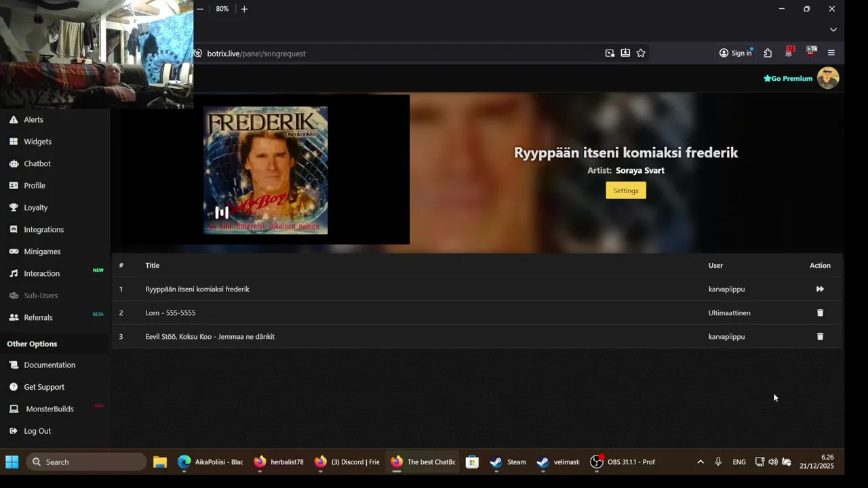
Task: Delete the Eevil Stöö Jemmaa ne dänkit request
Action: pyautogui.click(x=820, y=337)
